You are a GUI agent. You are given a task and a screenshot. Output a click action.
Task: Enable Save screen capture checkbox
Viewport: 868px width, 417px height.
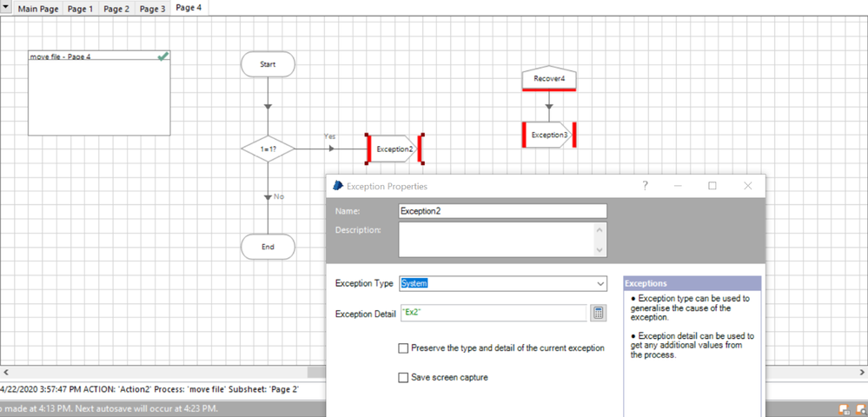tap(403, 378)
